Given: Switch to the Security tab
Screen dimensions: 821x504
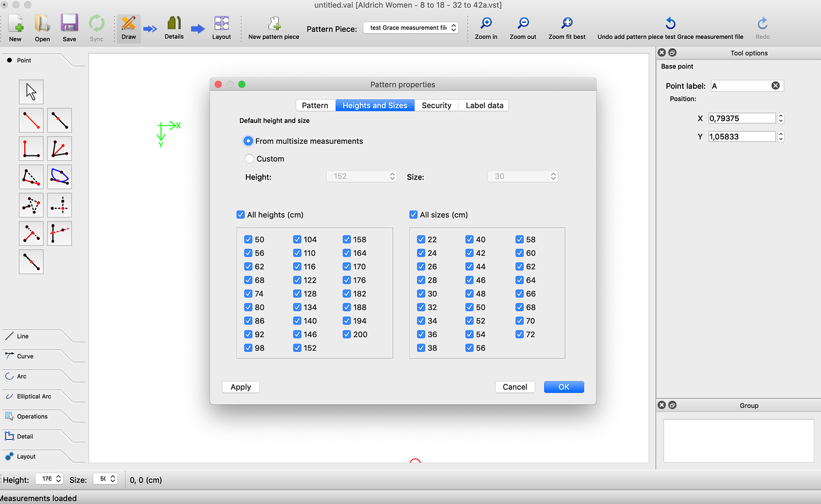Looking at the screenshot, I should (436, 106).
